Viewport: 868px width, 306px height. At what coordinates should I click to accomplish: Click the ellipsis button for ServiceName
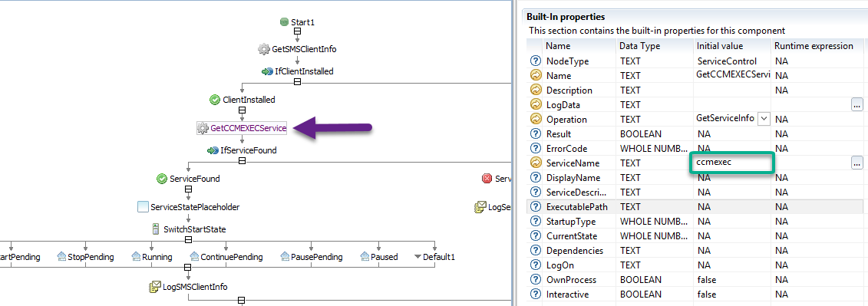[x=857, y=163]
